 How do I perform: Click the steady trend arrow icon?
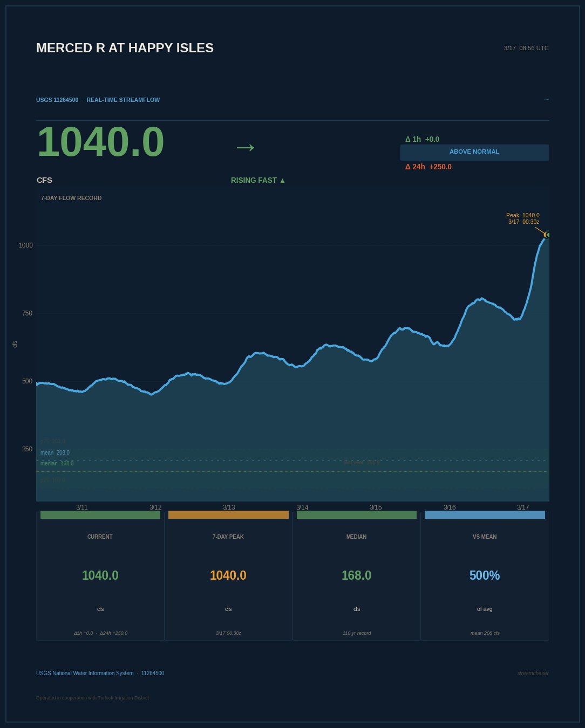click(x=245, y=147)
